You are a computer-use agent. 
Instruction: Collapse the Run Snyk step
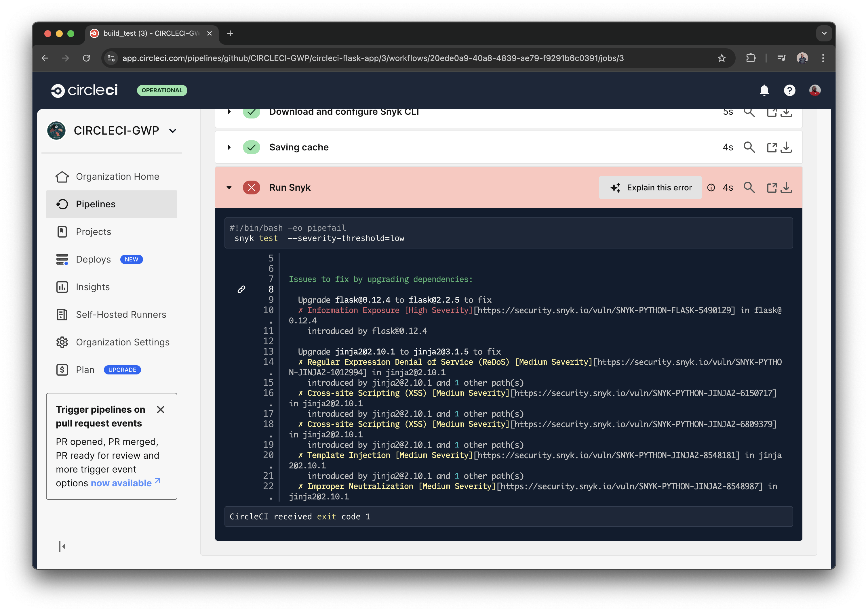tap(229, 188)
